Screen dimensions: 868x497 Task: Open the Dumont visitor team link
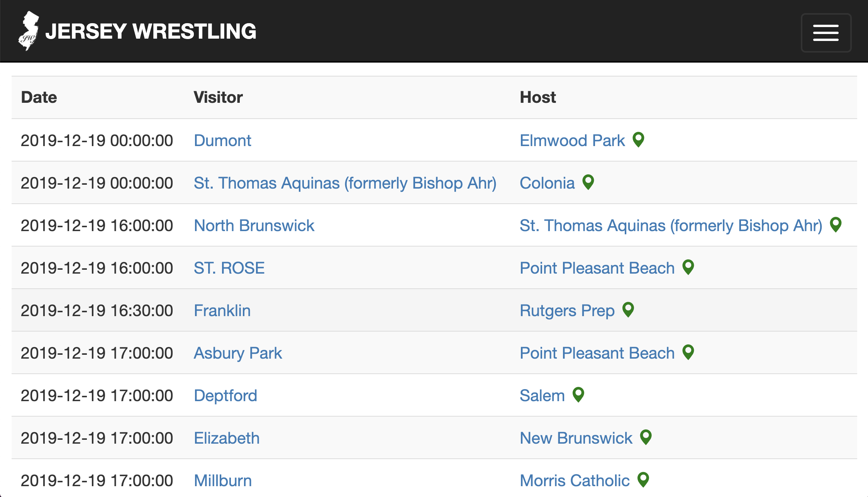[x=222, y=140]
